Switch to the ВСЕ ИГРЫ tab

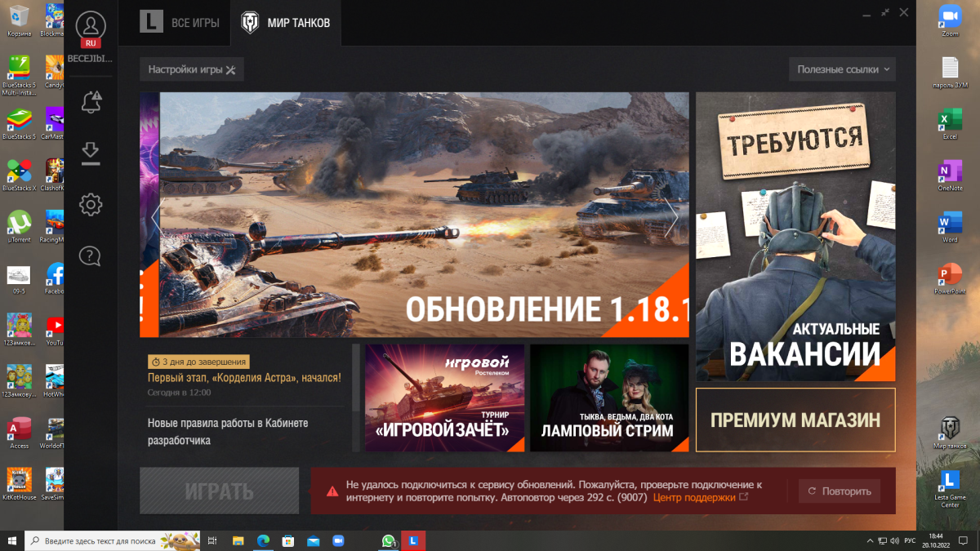[x=180, y=23]
